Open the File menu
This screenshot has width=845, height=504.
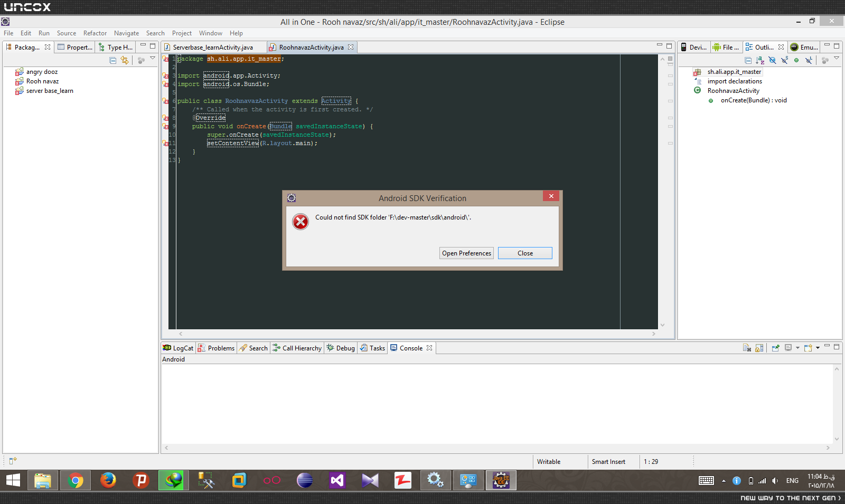(x=8, y=33)
